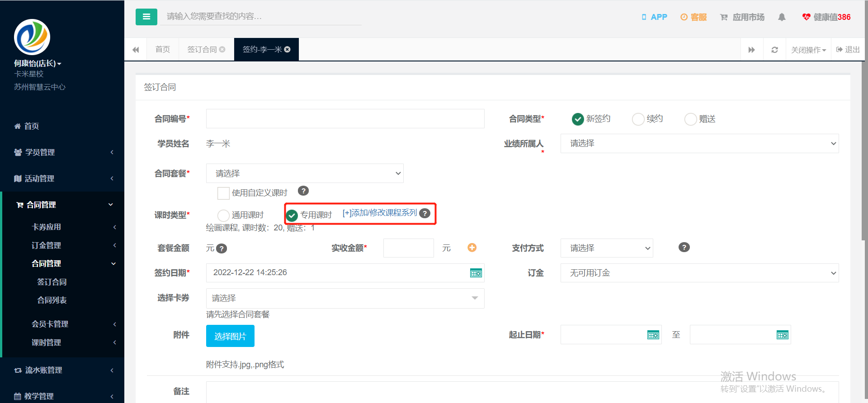Screen dimensions: 868x403
Task: Select 续约 contract type
Action: [x=638, y=119]
